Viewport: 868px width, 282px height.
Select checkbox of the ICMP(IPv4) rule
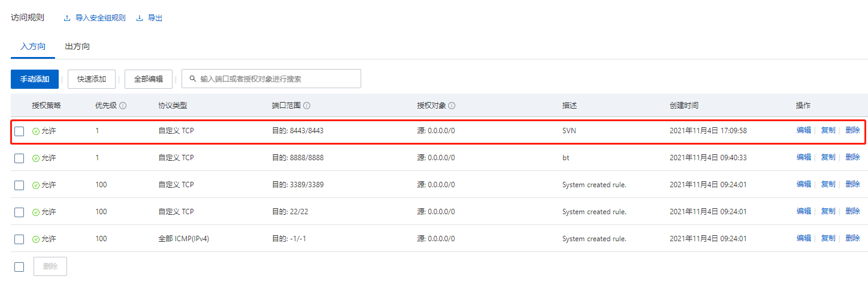[19, 239]
